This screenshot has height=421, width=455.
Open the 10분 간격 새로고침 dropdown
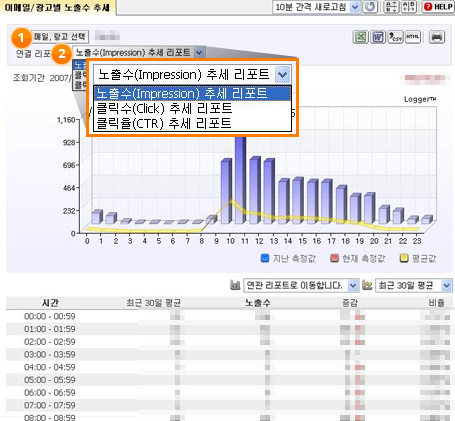[x=316, y=7]
